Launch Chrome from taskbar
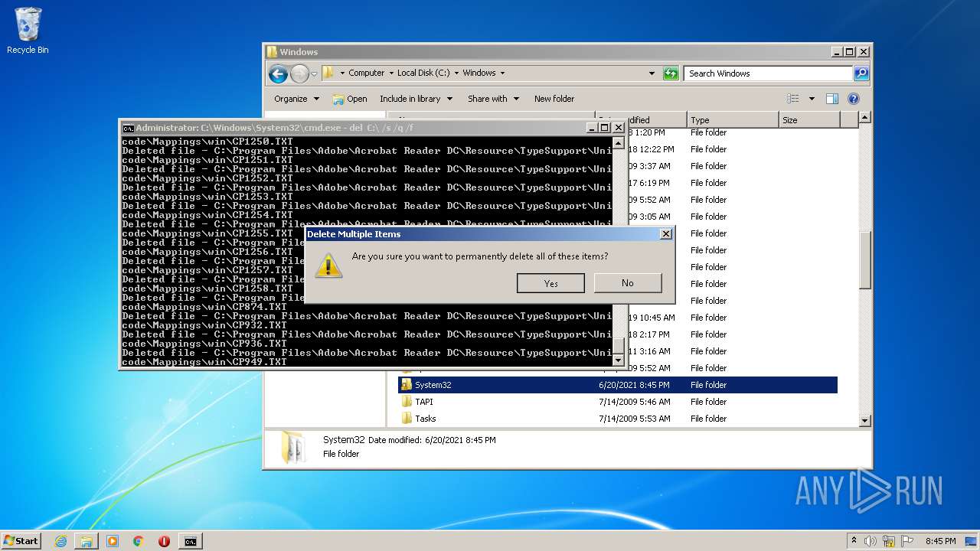The height and width of the screenshot is (551, 980). [x=138, y=541]
